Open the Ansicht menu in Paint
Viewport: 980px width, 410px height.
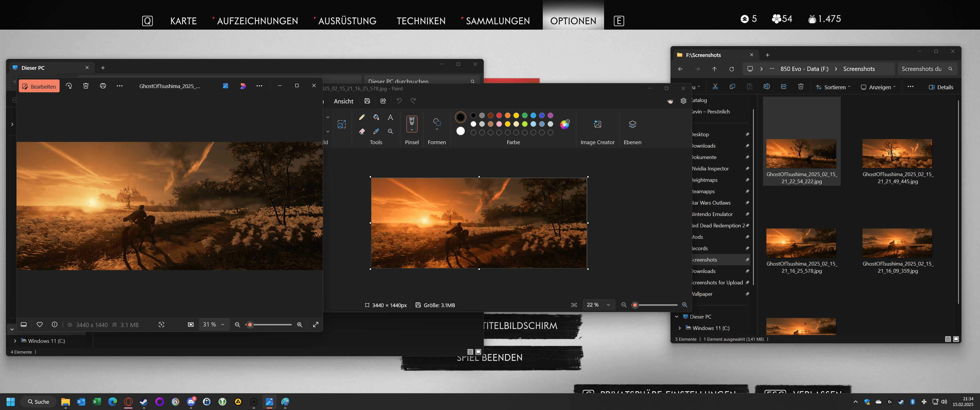(343, 101)
